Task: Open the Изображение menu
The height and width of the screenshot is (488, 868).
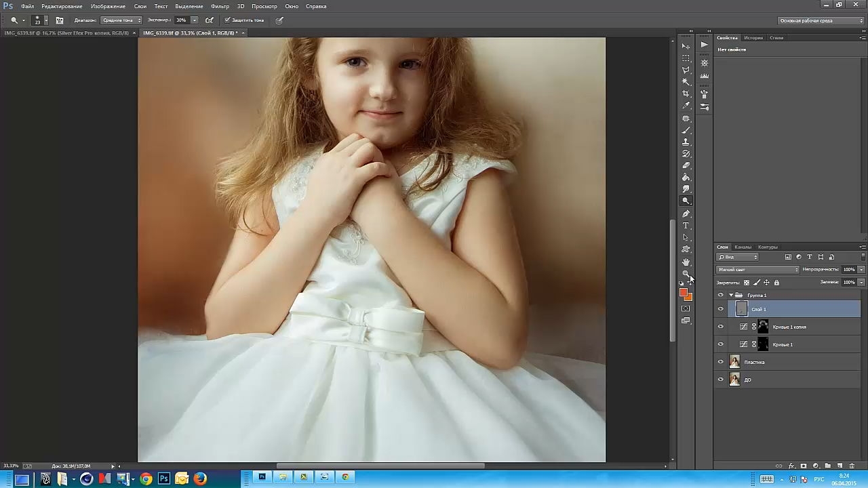Action: coord(108,6)
